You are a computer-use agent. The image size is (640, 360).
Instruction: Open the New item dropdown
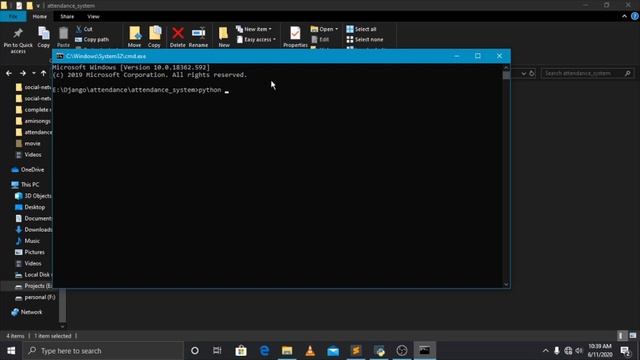click(254, 29)
